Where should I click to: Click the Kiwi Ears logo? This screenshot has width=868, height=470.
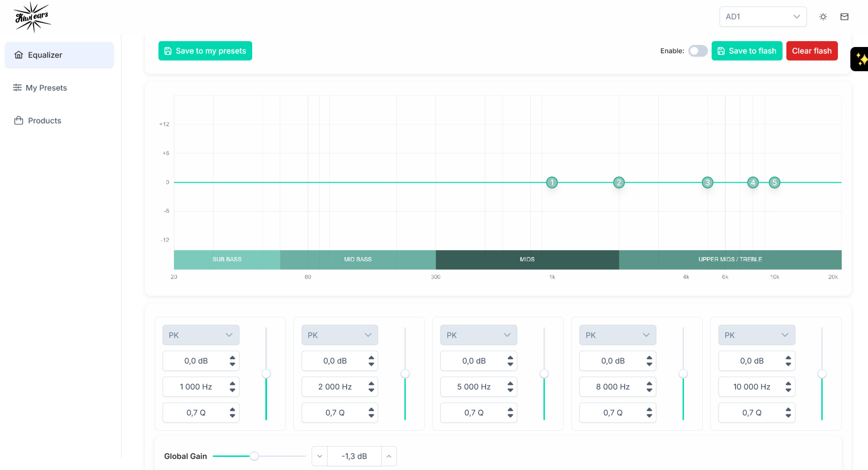point(32,17)
